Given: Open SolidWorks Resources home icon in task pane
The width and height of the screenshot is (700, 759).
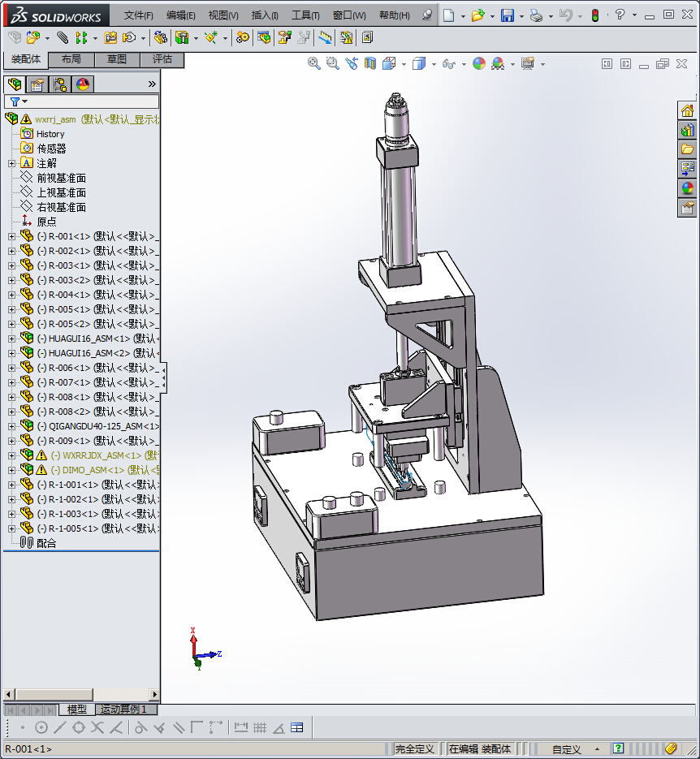Looking at the screenshot, I should tap(687, 111).
